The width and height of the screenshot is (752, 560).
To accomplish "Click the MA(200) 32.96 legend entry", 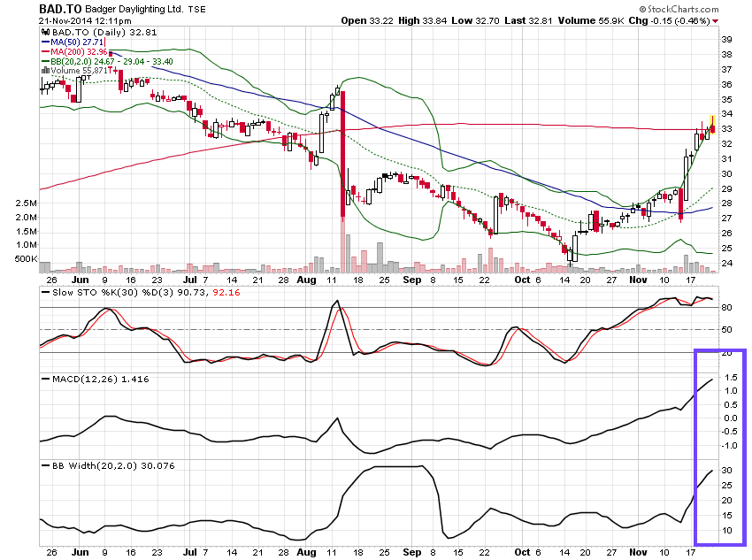I will 79,52.
